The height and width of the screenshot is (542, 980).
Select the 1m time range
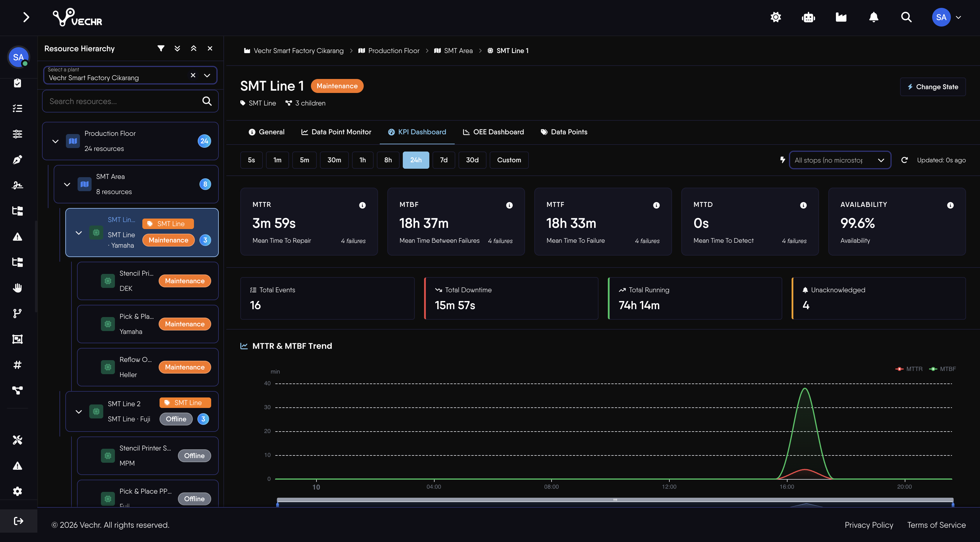pyautogui.click(x=277, y=160)
